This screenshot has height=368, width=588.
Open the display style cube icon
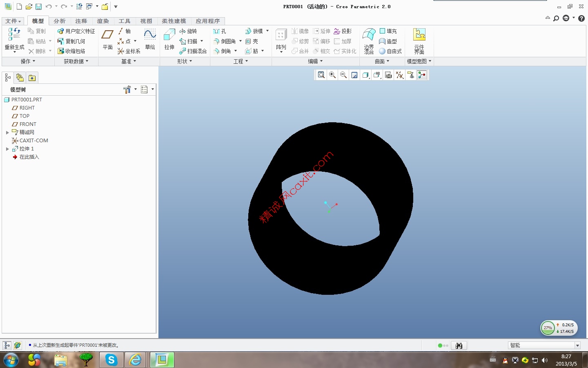click(366, 75)
